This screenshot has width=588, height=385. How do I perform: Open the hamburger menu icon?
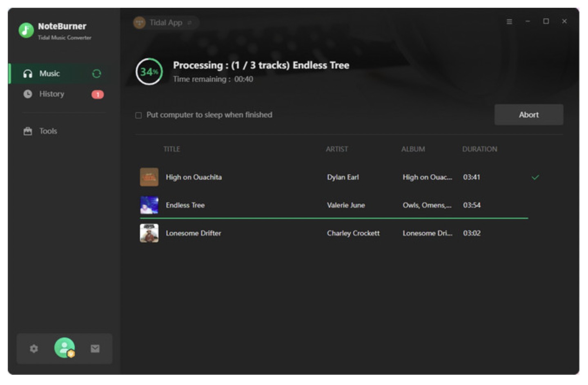click(509, 22)
